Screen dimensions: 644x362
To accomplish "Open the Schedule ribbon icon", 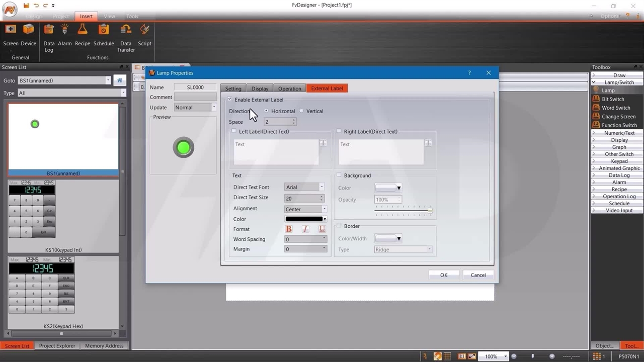I will click(104, 30).
